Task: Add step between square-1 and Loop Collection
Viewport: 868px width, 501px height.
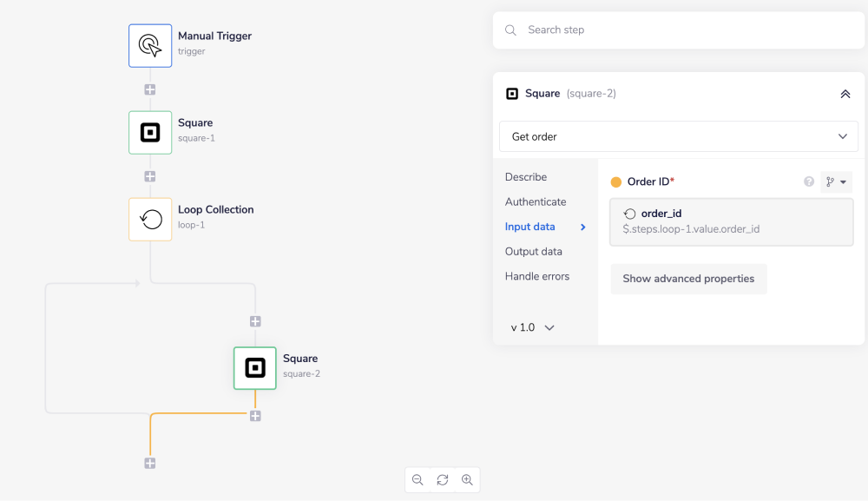Action: pos(150,176)
